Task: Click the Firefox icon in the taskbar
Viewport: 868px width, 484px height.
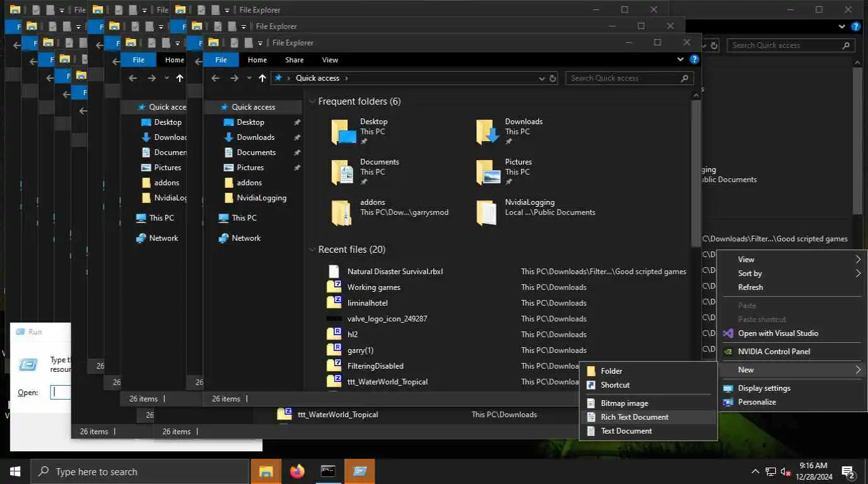Action: pyautogui.click(x=297, y=471)
